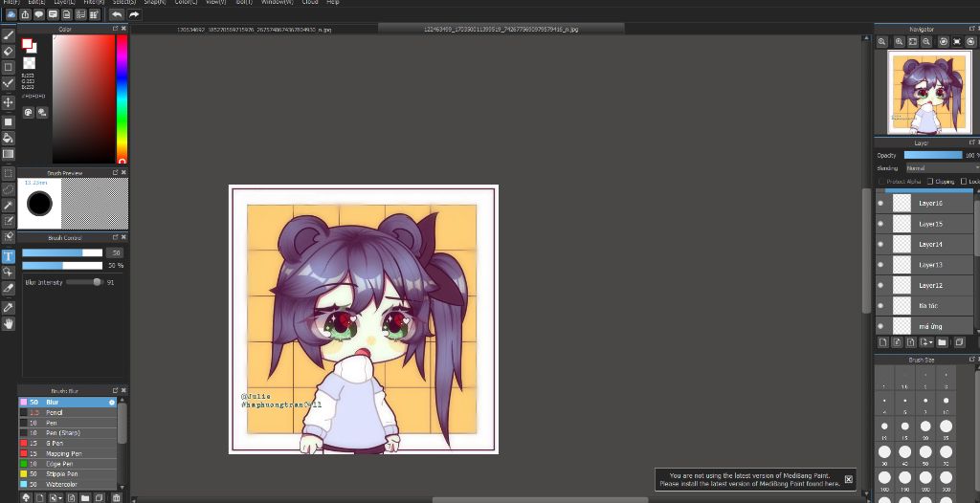Select the Brush tool in the left toolbar
Viewport: 980px width, 503px height.
tap(9, 35)
